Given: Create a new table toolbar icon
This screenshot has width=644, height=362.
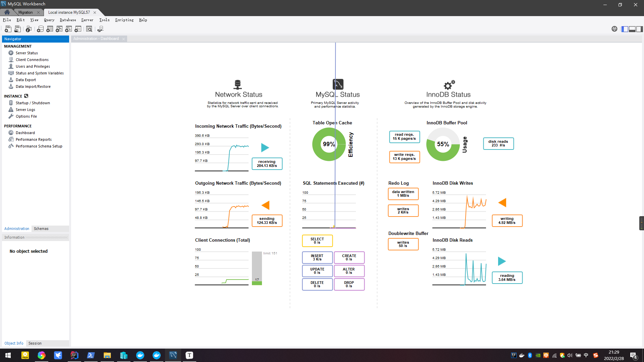Looking at the screenshot, I should click(50, 29).
